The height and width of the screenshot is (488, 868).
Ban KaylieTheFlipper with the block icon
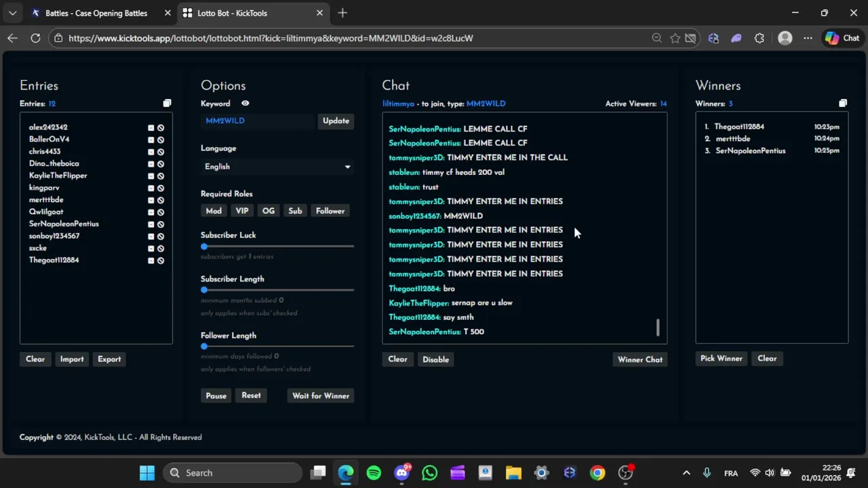pyautogui.click(x=161, y=176)
